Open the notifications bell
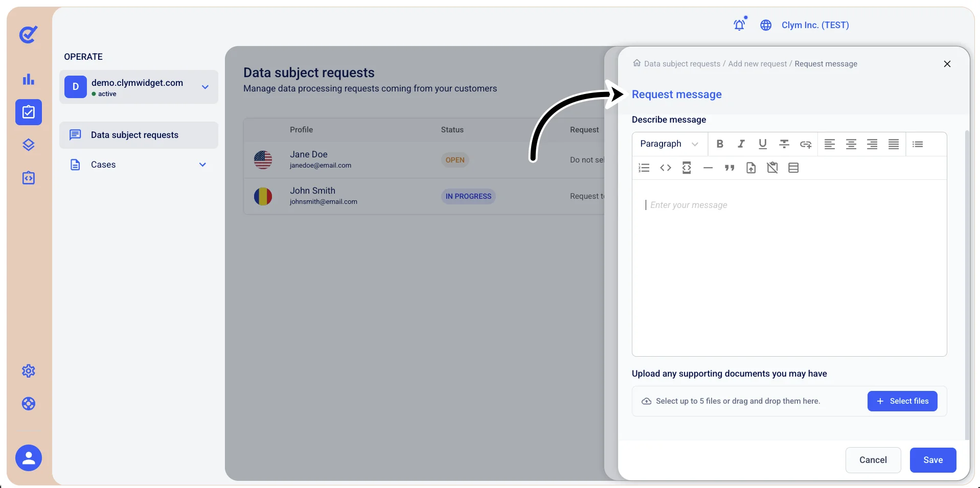 (x=739, y=25)
